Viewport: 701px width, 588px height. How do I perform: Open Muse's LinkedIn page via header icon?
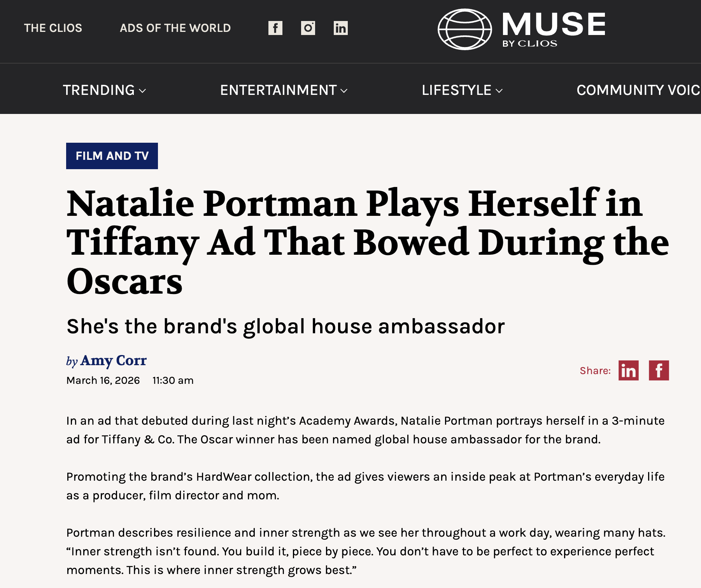point(340,28)
